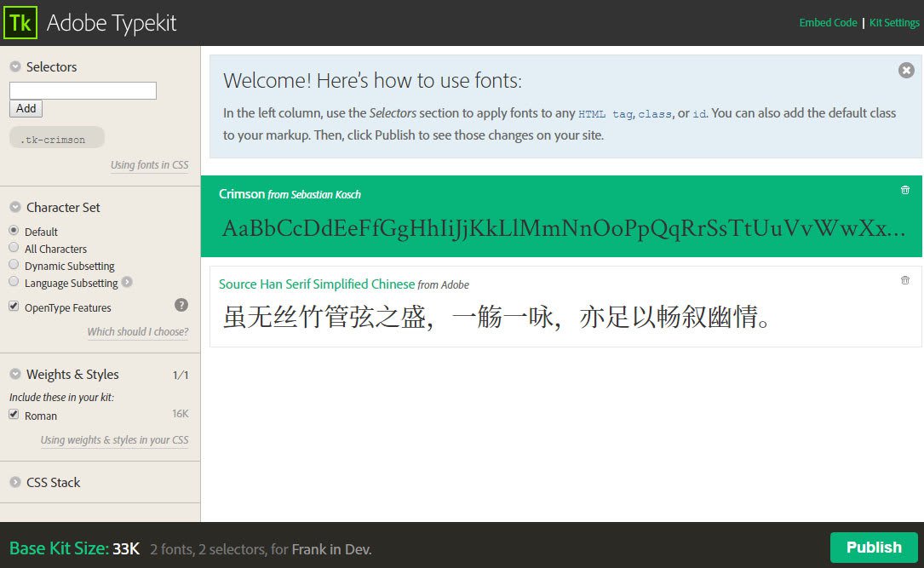This screenshot has width=924, height=568.
Task: Open the 'Which should I choose?' link
Action: (x=137, y=331)
